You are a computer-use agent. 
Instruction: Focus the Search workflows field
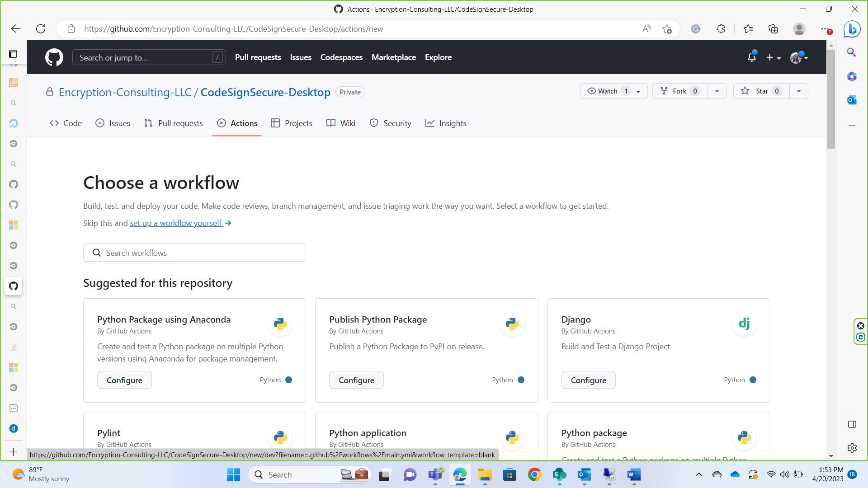(x=194, y=253)
